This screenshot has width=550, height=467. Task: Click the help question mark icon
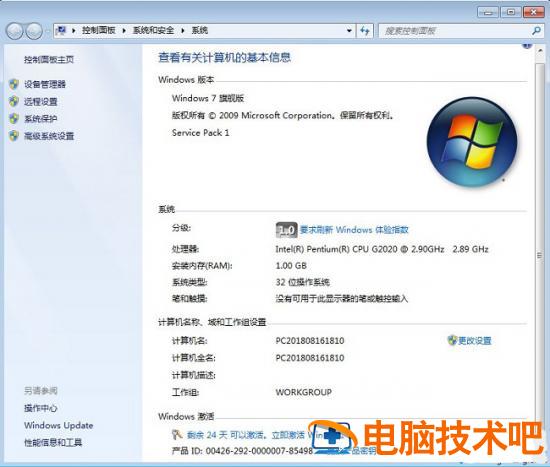pyautogui.click(x=527, y=45)
